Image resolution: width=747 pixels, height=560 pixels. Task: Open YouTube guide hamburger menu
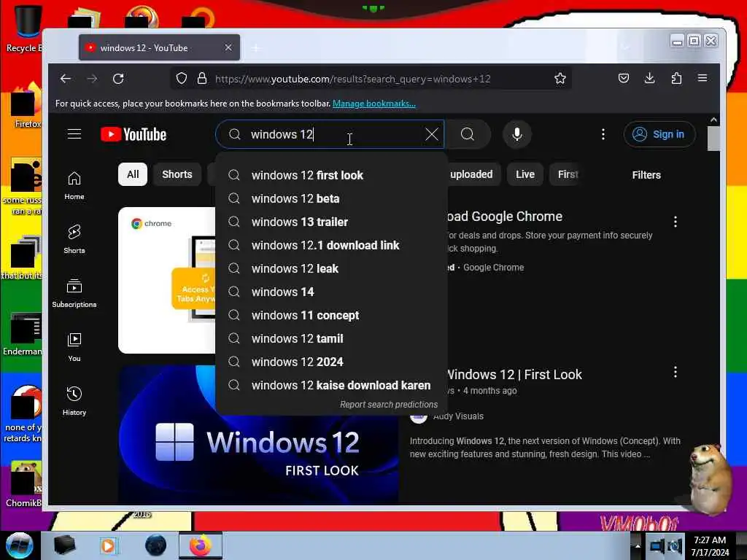[74, 134]
